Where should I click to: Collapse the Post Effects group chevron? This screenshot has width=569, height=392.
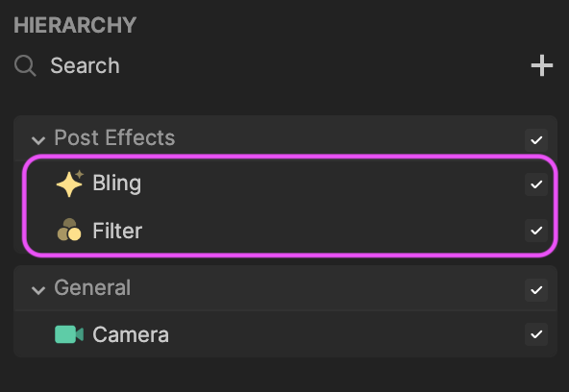(x=38, y=140)
